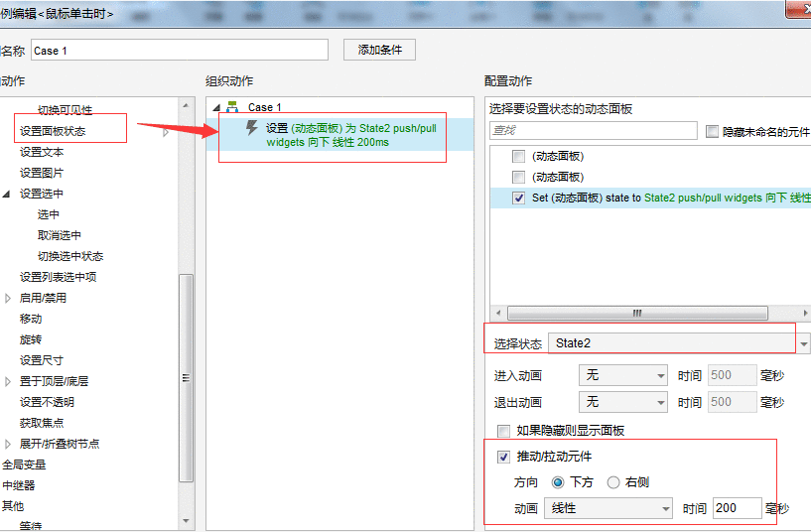The height and width of the screenshot is (532, 811).
Task: Select the 选中 action
Action: coord(48,214)
